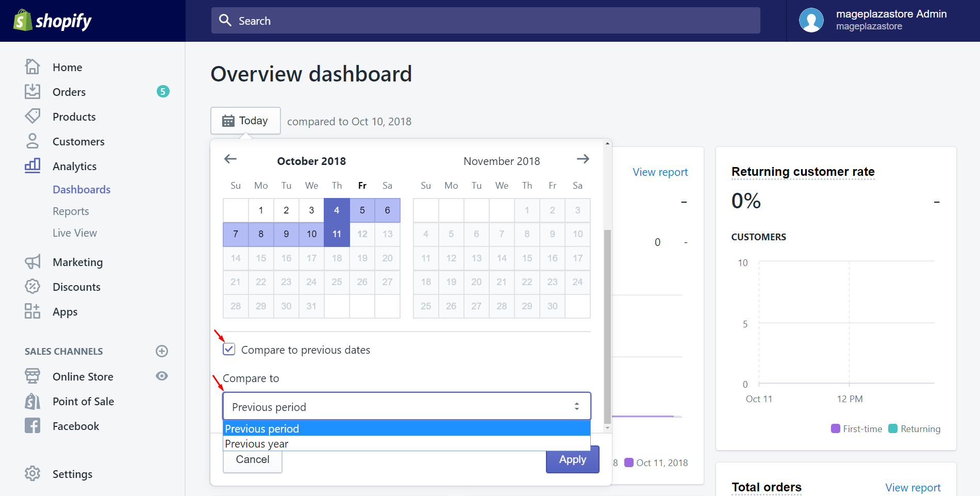This screenshot has height=496, width=980.
Task: Click scrollbar up arrow in date picker
Action: click(x=607, y=143)
